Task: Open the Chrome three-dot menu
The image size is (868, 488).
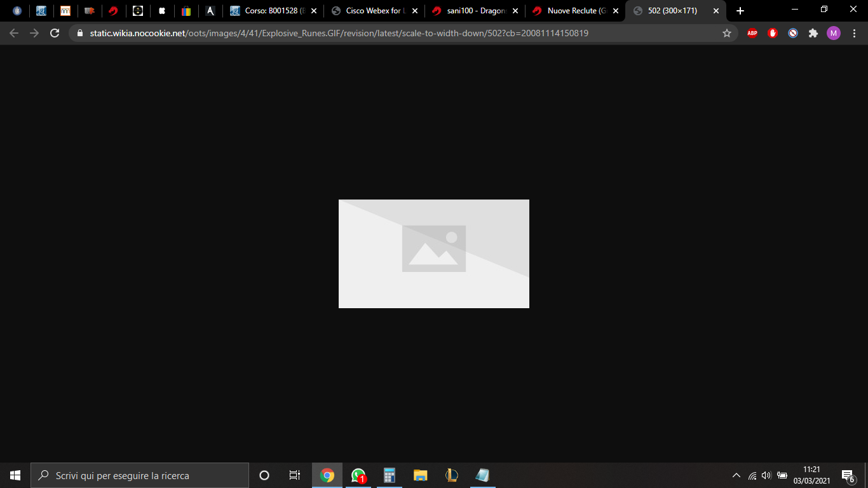Action: click(854, 33)
